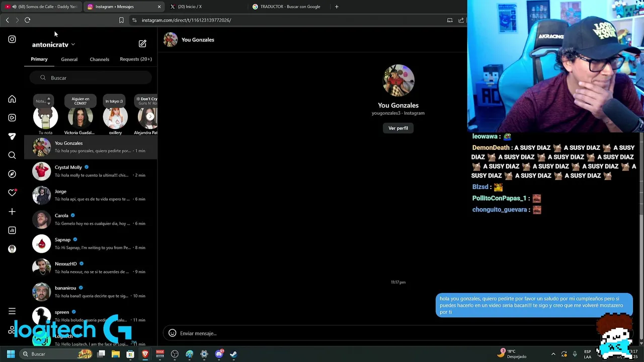Viewport: 644px width, 362px height.
Task: Open spreen conversation
Action: click(x=91, y=316)
